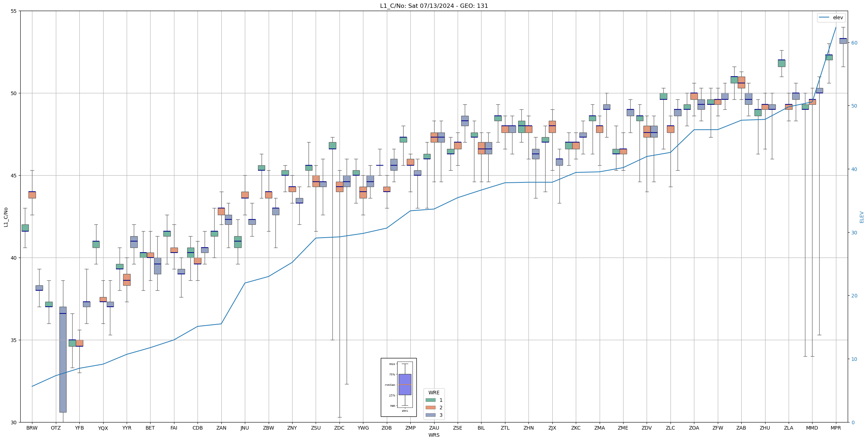
Task: Click the 'ZOB' x-axis tick label
Action: [x=387, y=428]
